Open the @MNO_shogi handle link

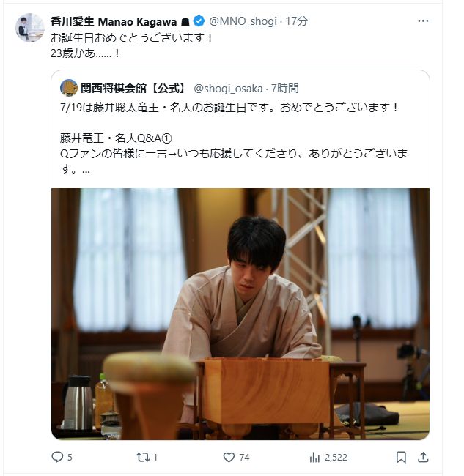pyautogui.click(x=243, y=21)
